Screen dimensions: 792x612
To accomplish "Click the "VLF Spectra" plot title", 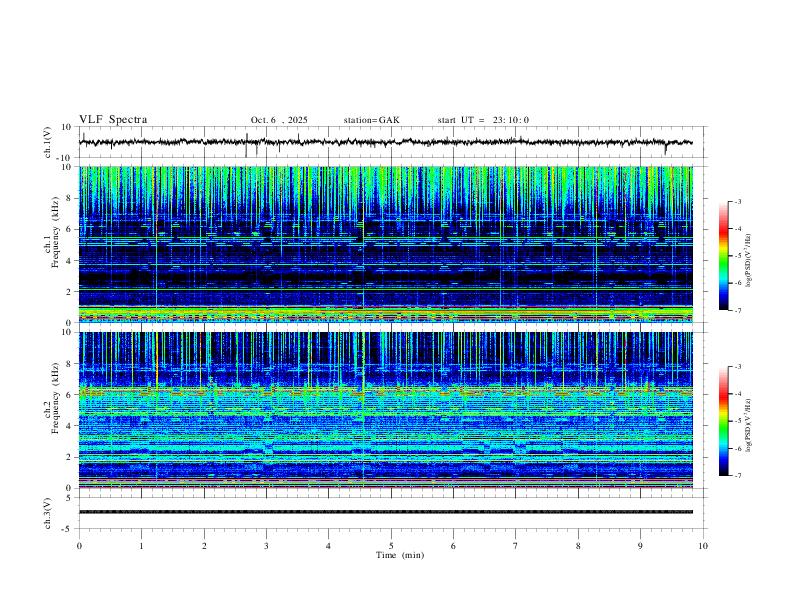I will (x=113, y=120).
